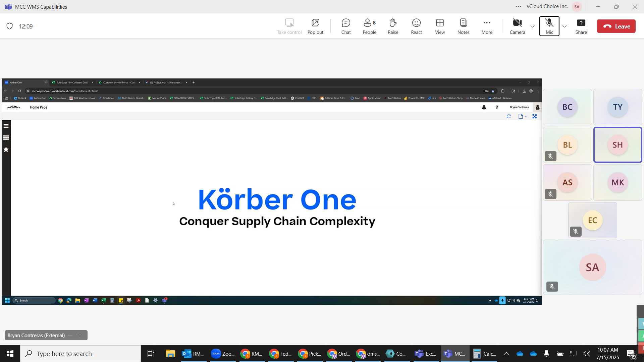Switch to the Project Arch Smartsheet tab
Image resolution: width=644 pixels, height=362 pixels.
(166, 82)
